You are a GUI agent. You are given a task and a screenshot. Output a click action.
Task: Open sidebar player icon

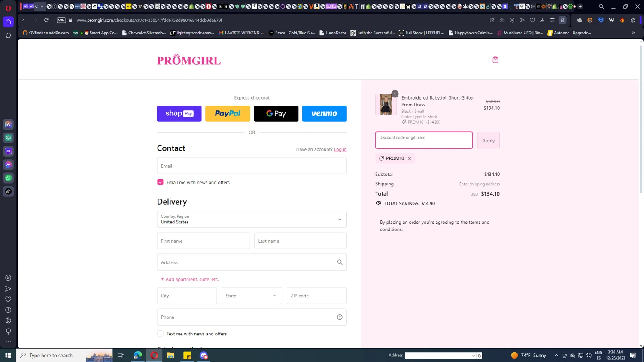tap(8, 278)
